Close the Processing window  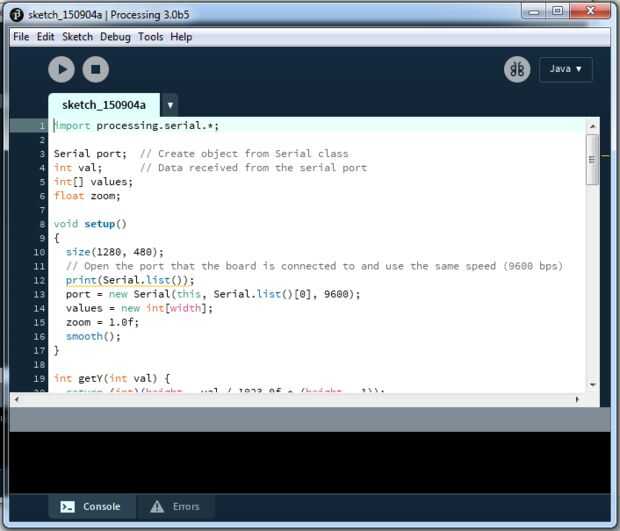[x=590, y=11]
